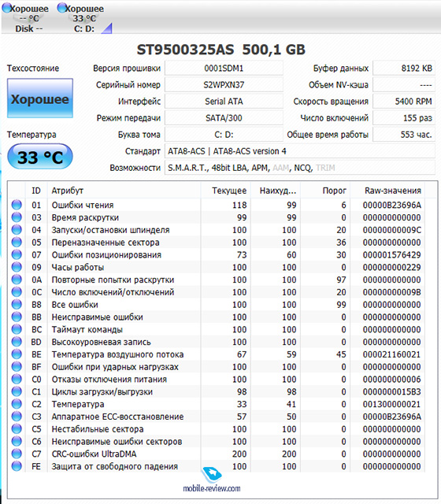441x504 pixels.
Task: Select the CRC-ошибки UltraDMA attribute text
Action: click(x=94, y=454)
